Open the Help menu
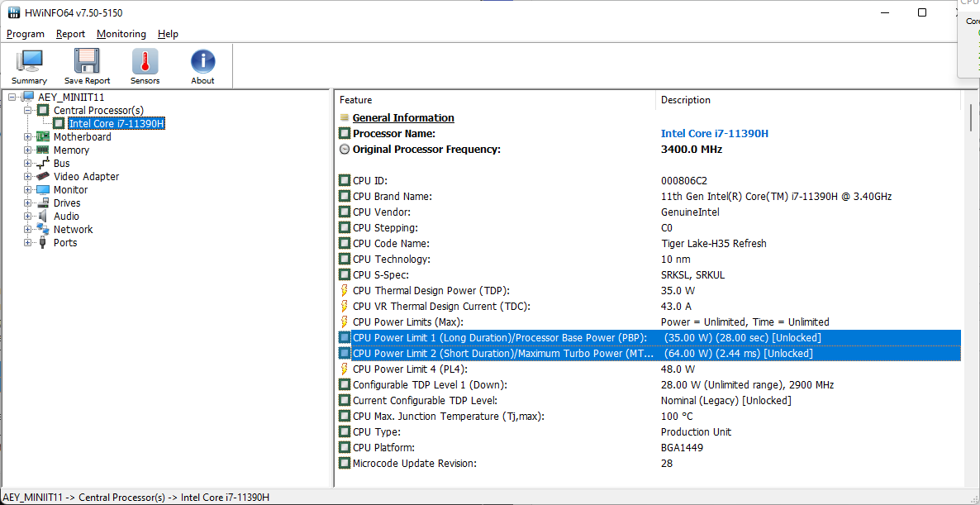980x505 pixels. (168, 34)
